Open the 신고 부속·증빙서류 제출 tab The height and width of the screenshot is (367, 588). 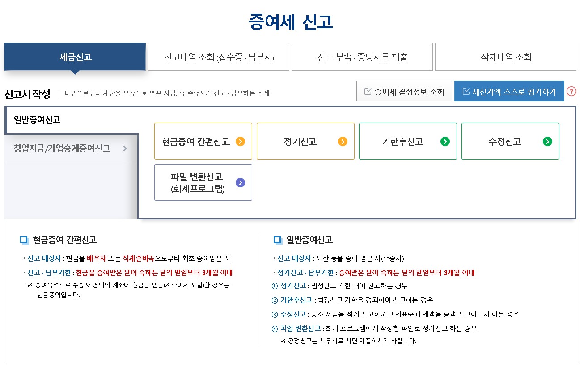click(362, 57)
